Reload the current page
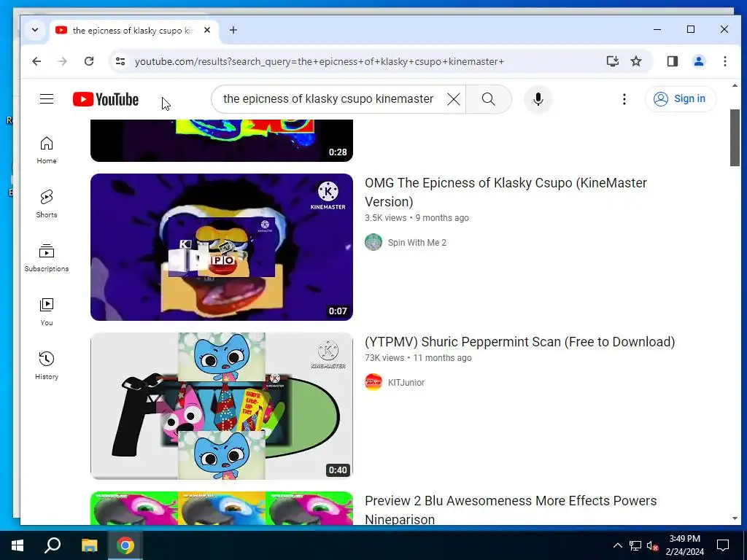Screen dimensions: 747x560 [88, 61]
